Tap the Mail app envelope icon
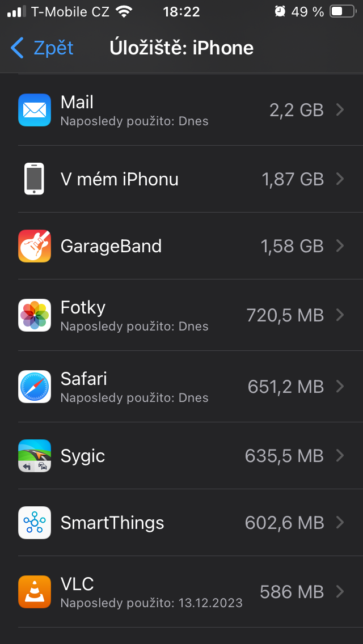 [x=35, y=110]
